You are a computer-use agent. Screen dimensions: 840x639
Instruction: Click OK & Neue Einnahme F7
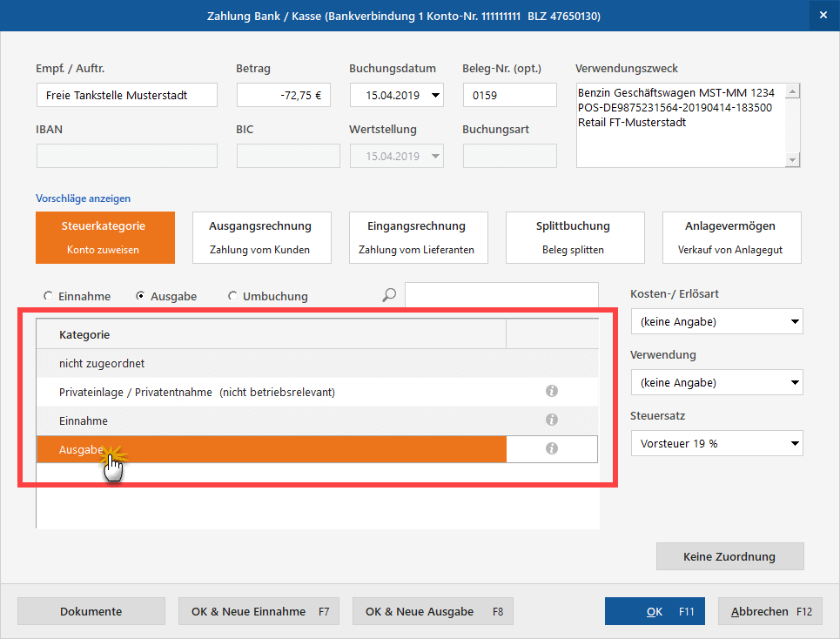(x=259, y=611)
